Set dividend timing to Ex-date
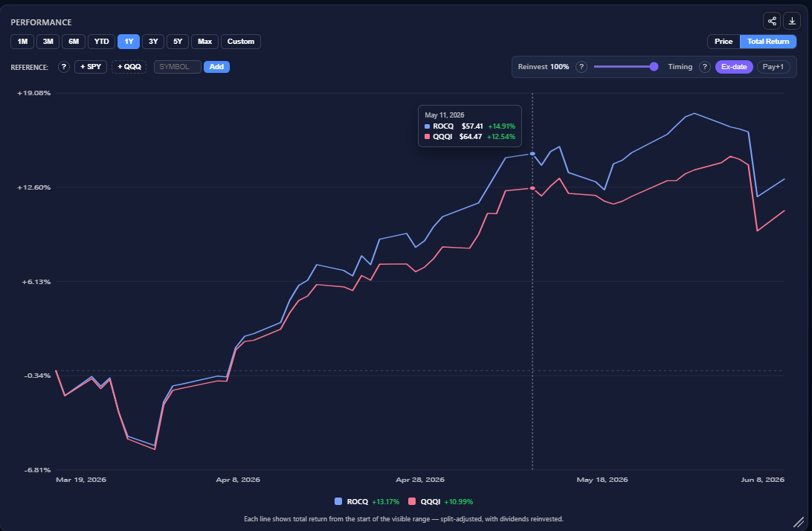812x531 pixels. click(x=734, y=67)
